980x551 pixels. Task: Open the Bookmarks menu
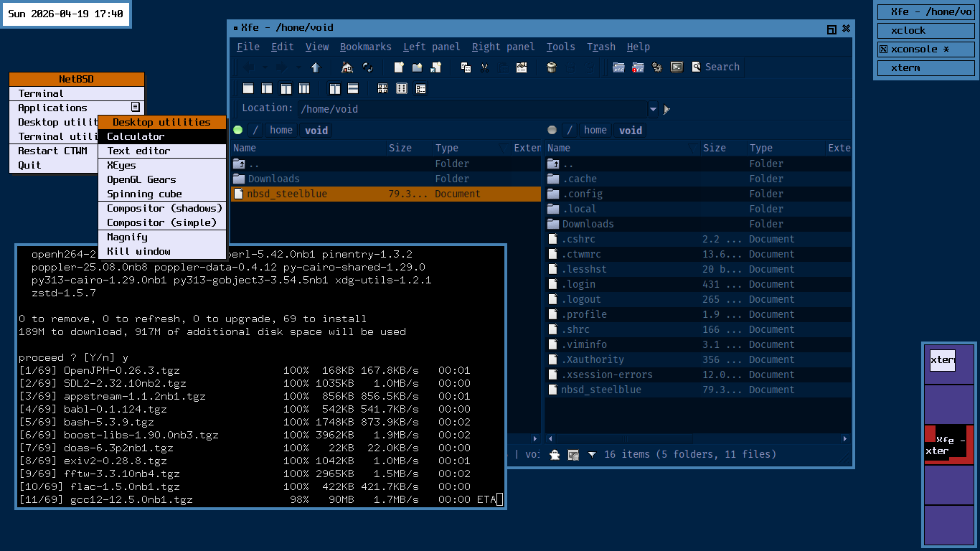coord(365,47)
